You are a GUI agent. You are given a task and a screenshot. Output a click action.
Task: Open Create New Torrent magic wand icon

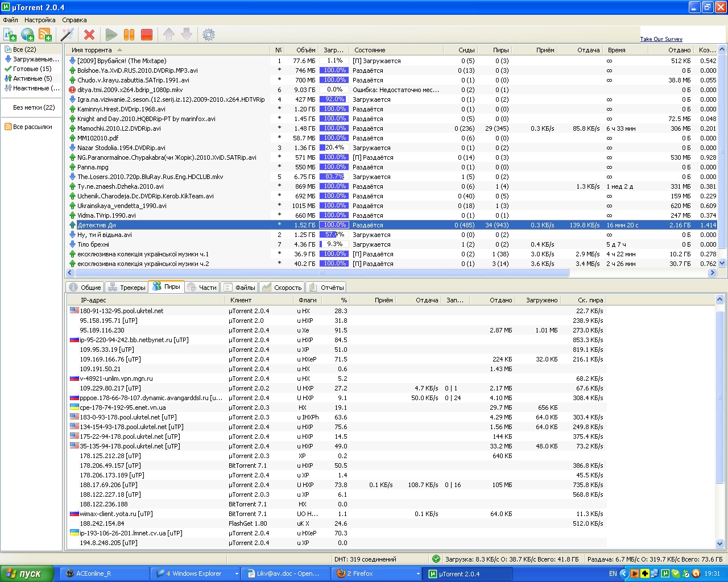pos(68,35)
